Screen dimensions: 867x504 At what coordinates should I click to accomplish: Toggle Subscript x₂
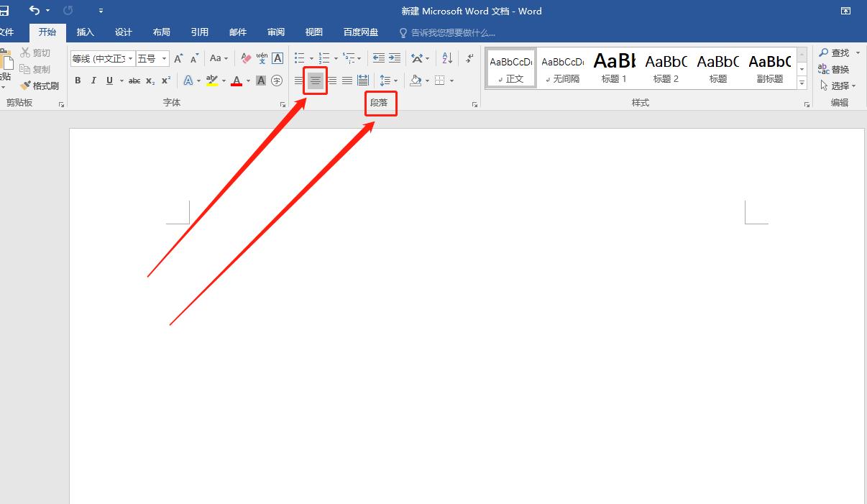(150, 81)
